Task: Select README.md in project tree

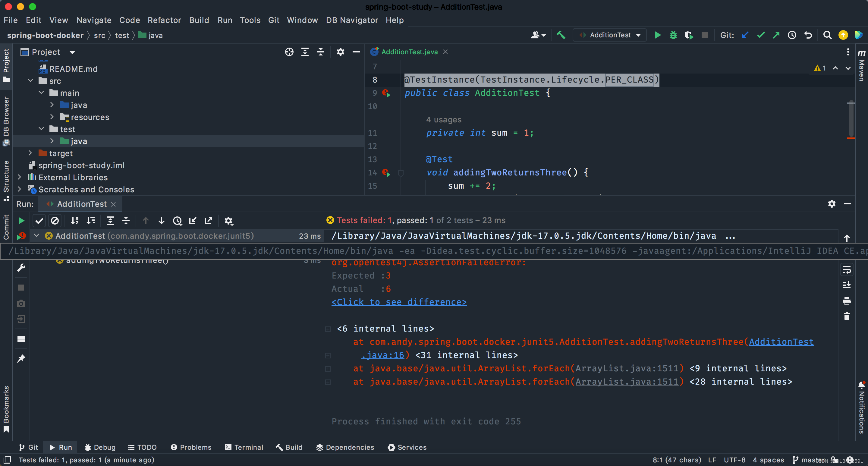Action: tap(73, 69)
